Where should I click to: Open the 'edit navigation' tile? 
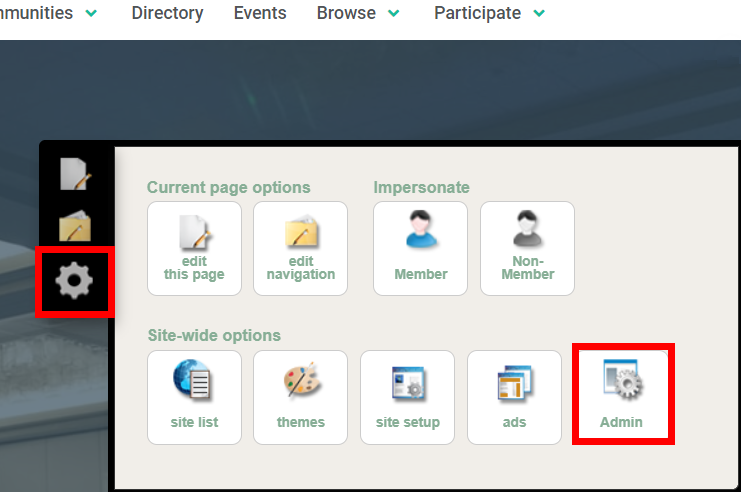[x=301, y=249]
